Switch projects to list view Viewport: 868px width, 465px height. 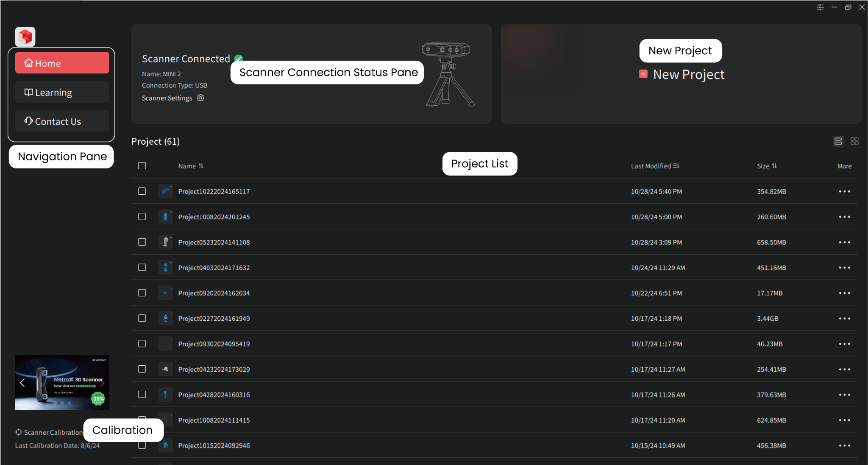coord(838,141)
